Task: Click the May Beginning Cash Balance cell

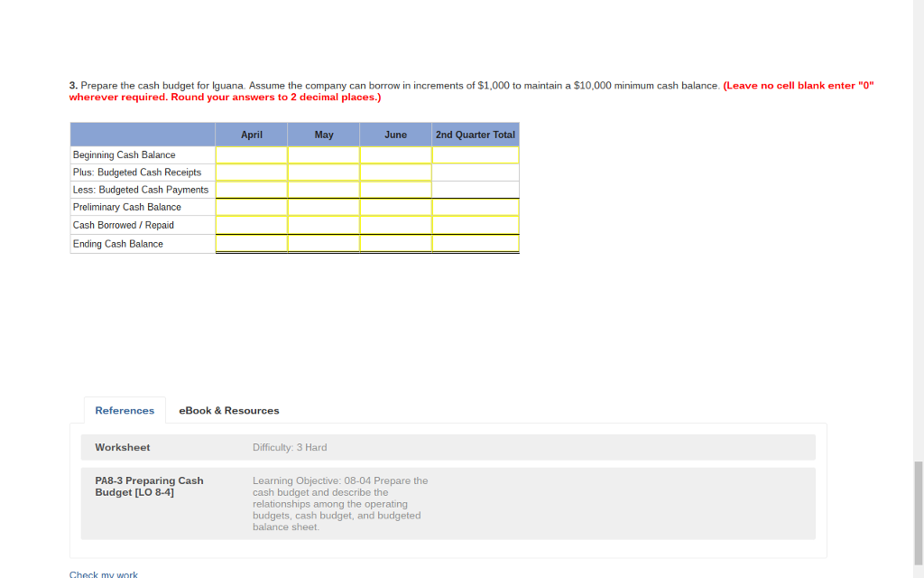Action: point(323,154)
